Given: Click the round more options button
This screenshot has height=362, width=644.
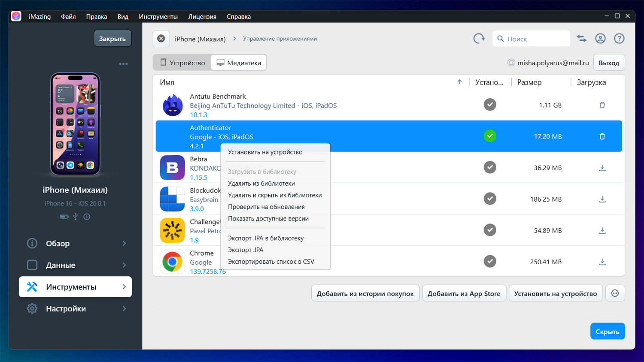Looking at the screenshot, I should click(x=615, y=293).
